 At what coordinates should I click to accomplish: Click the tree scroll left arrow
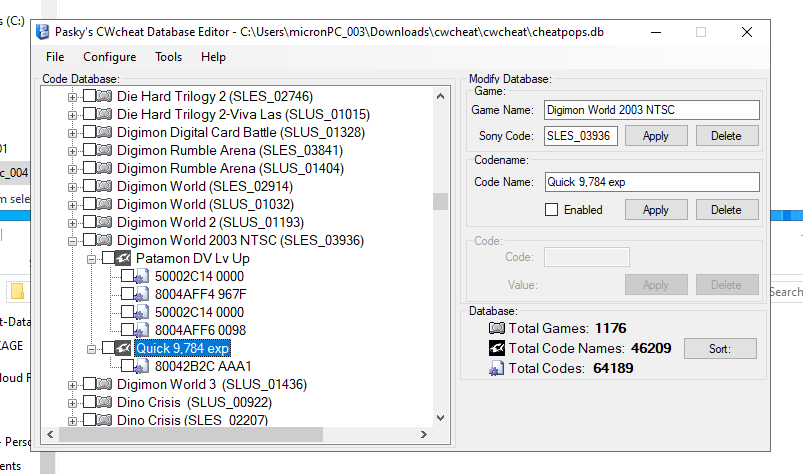[x=50, y=435]
